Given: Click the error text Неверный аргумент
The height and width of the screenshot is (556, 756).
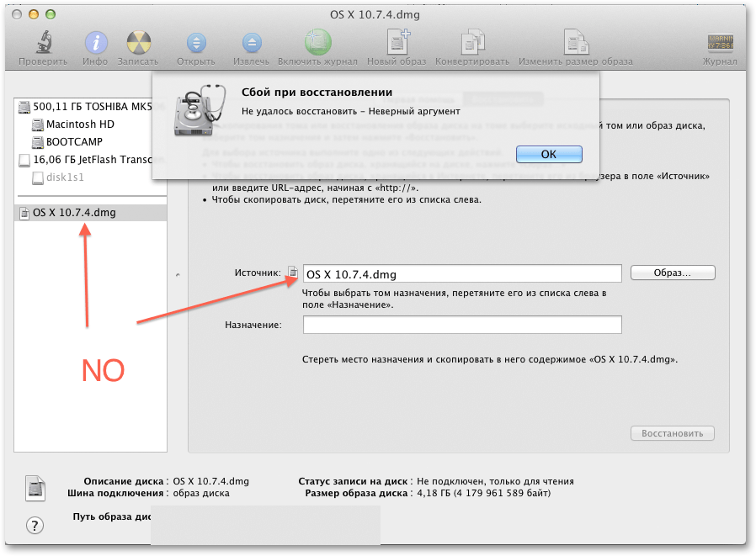Looking at the screenshot, I should coord(415,111).
